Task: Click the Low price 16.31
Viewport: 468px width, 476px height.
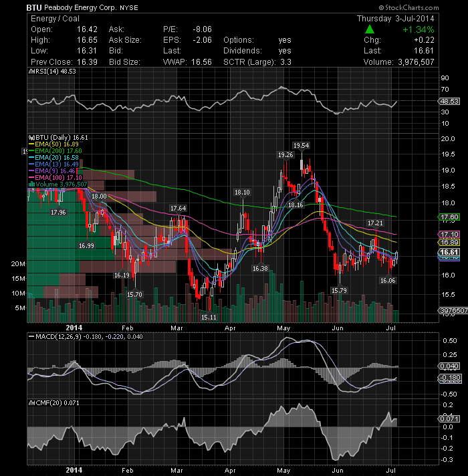Action: pyautogui.click(x=87, y=51)
